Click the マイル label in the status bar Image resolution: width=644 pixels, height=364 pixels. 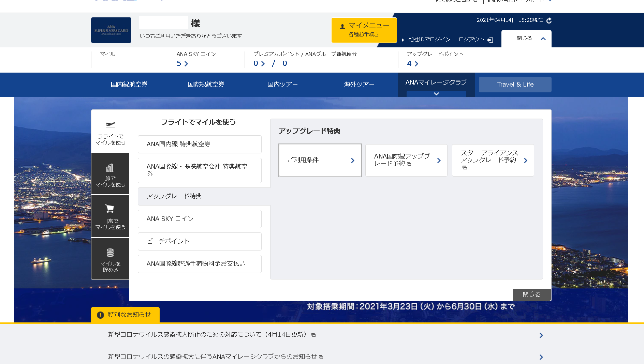tap(108, 54)
